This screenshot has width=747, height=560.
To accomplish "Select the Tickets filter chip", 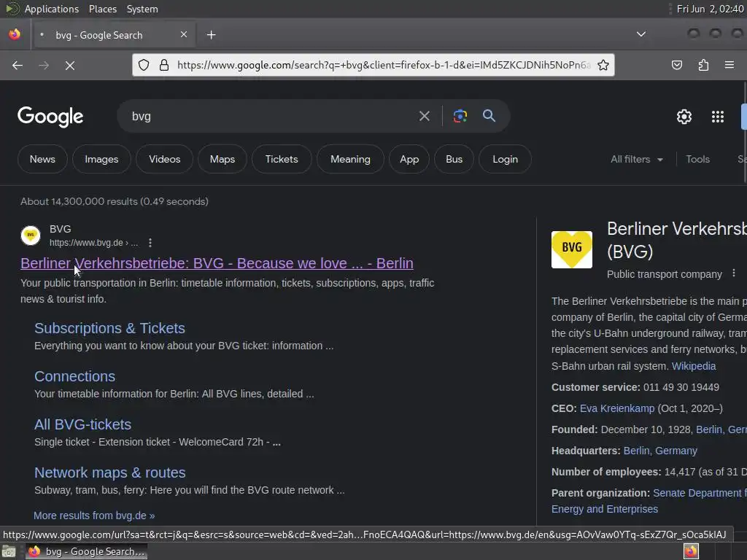I will 282,159.
